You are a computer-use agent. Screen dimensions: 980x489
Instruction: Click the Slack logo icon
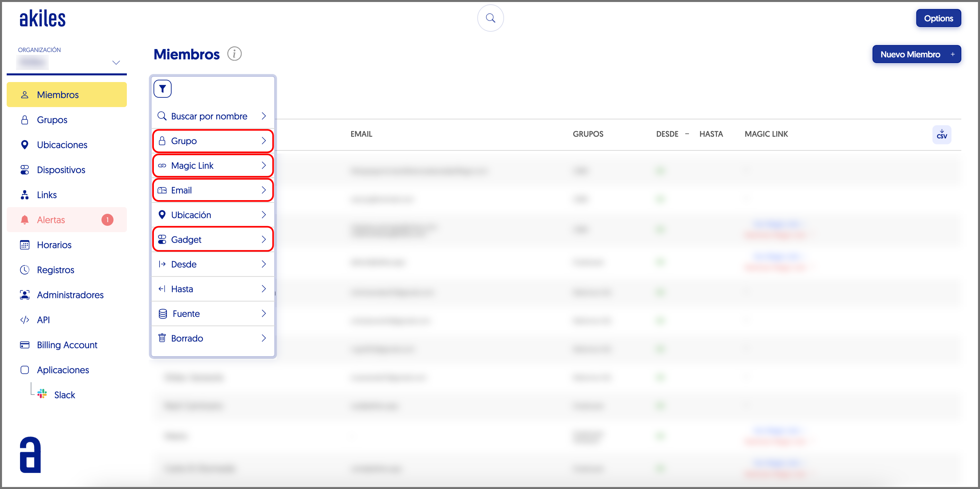click(42, 394)
